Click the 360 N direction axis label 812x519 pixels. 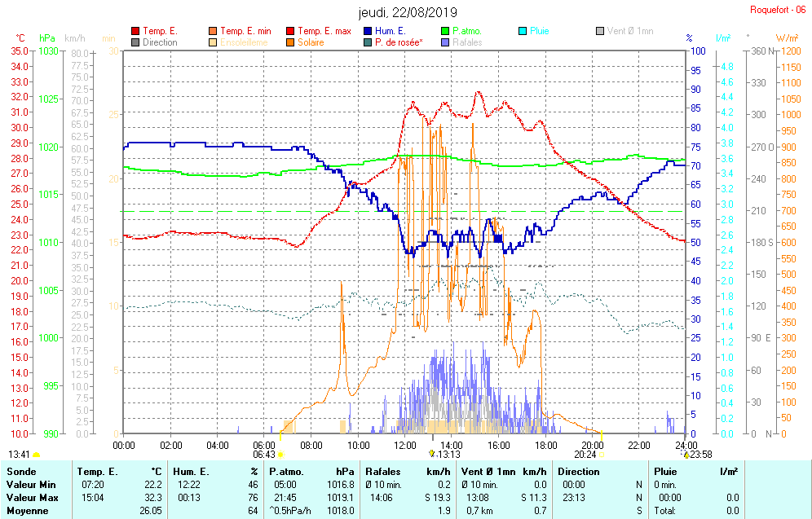(x=763, y=51)
